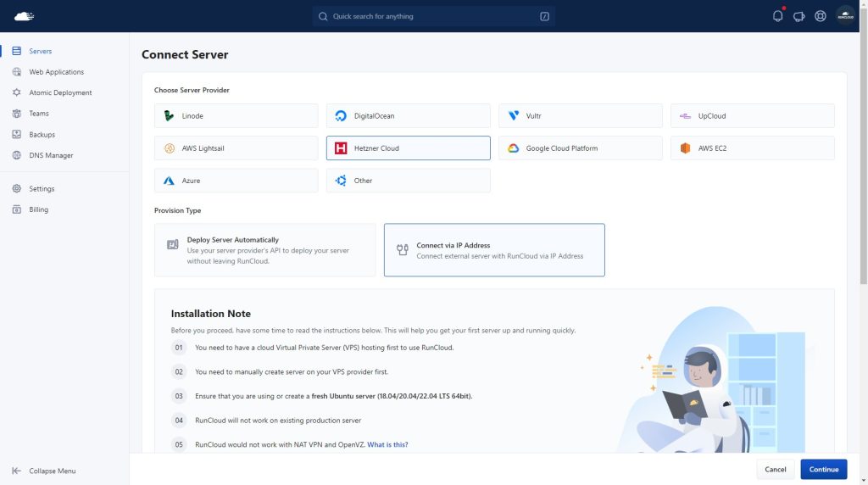Open the notifications bell icon
Image resolution: width=868 pixels, height=485 pixels.
click(x=777, y=16)
